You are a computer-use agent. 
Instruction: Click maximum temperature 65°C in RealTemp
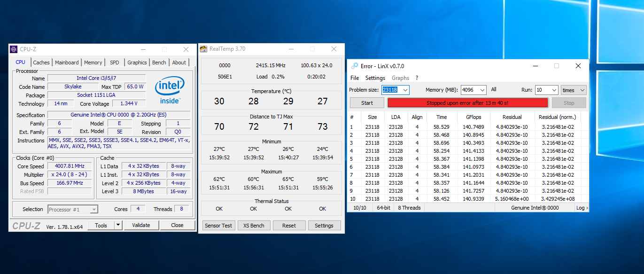[x=288, y=179]
